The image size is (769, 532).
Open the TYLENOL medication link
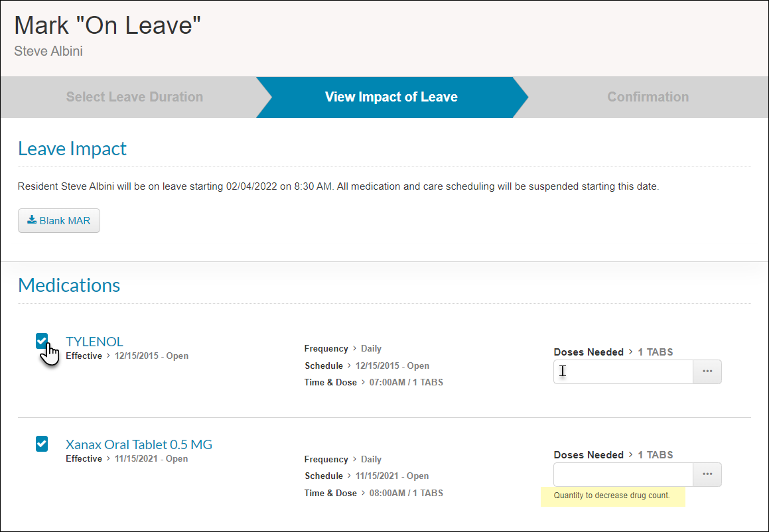click(x=94, y=341)
